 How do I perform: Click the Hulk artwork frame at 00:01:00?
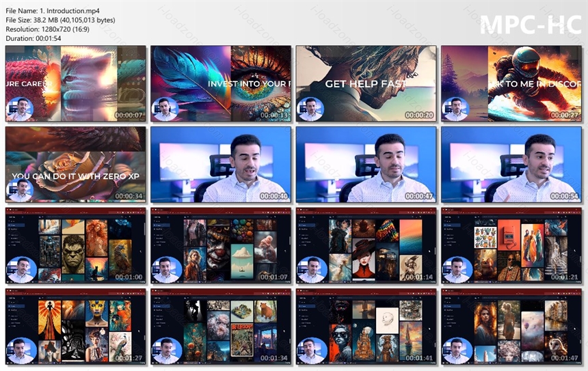point(76,246)
